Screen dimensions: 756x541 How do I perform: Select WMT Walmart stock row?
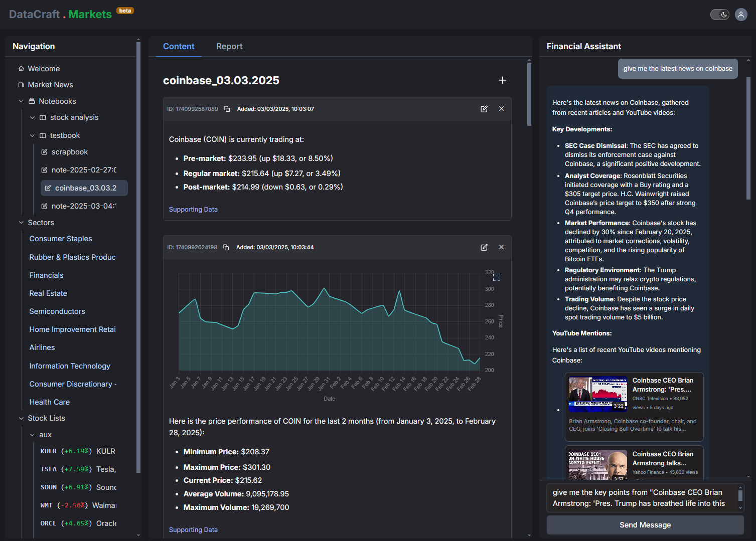tap(78, 505)
